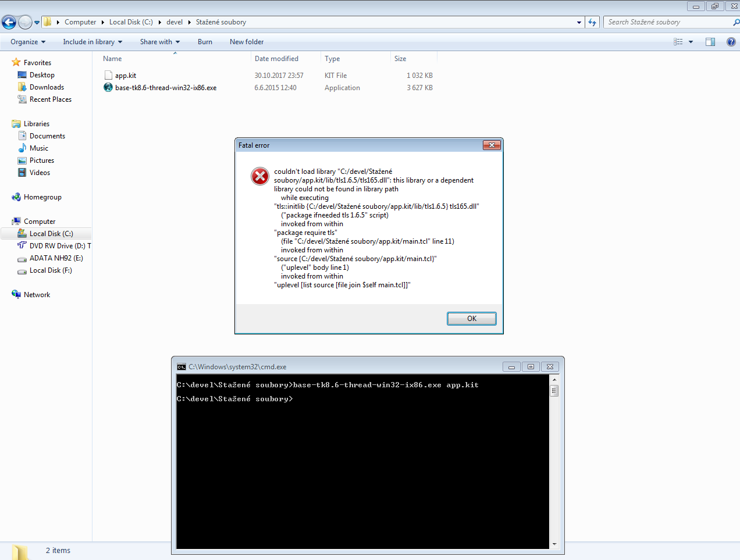Maximize the cmd.exe window
The width and height of the screenshot is (740, 560).
(531, 367)
